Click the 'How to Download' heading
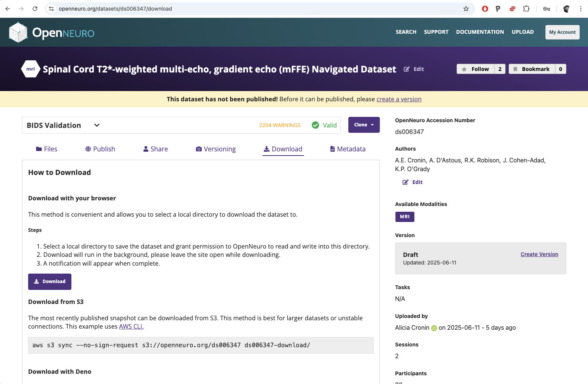 click(60, 172)
